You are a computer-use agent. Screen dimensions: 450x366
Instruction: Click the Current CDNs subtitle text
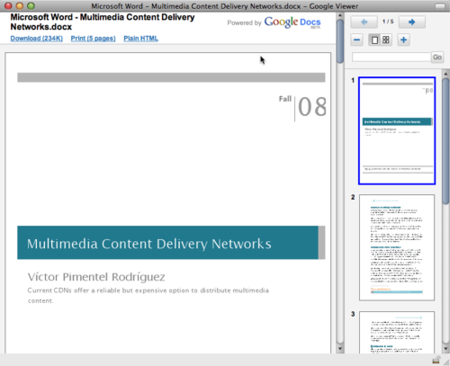tap(148, 295)
